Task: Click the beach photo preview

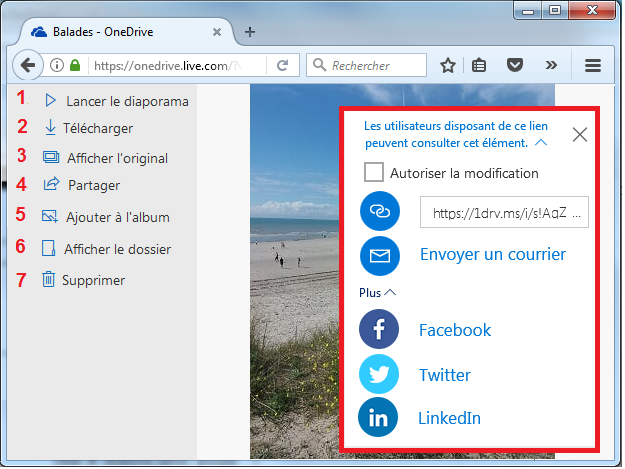Action: click(x=294, y=271)
